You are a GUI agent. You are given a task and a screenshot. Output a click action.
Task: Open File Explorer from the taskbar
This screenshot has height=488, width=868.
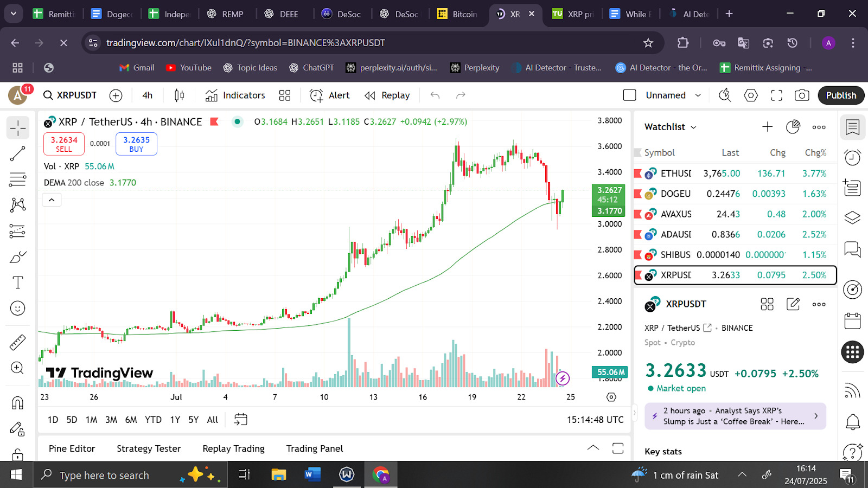pyautogui.click(x=278, y=475)
